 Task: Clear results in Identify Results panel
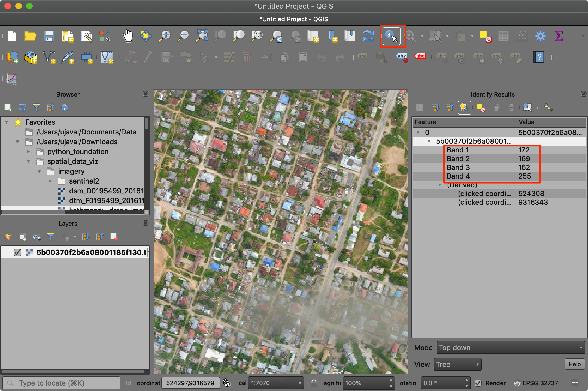point(481,107)
